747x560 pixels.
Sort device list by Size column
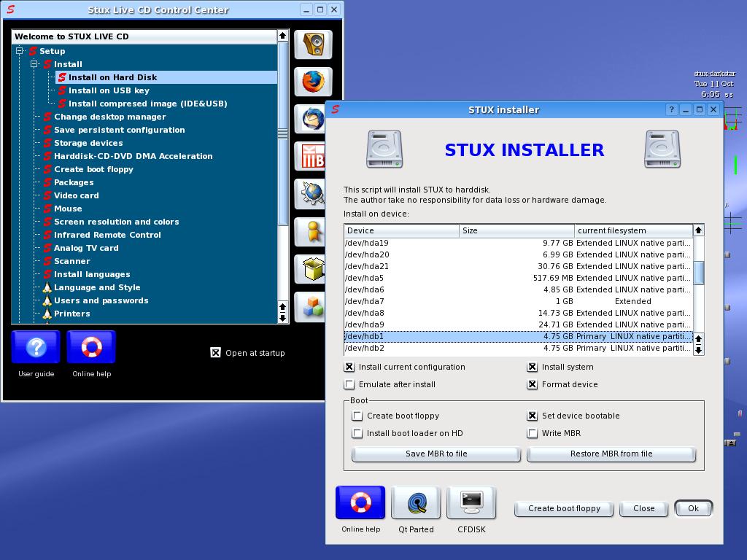point(517,230)
